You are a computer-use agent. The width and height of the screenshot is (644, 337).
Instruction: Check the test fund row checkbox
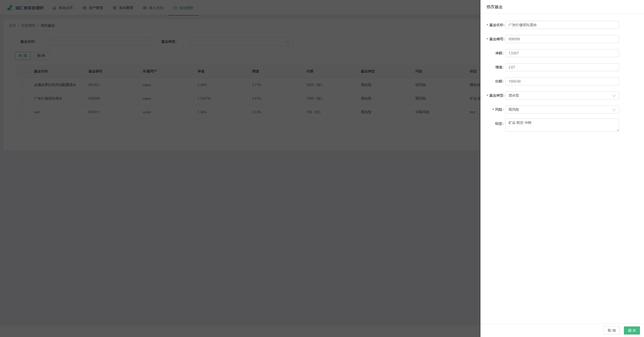(x=22, y=112)
